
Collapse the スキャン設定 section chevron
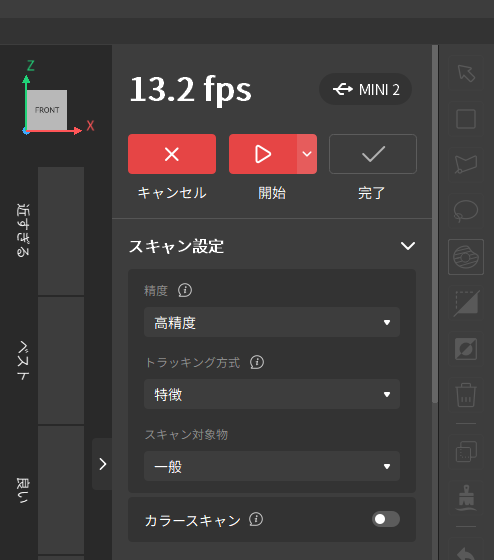(408, 246)
